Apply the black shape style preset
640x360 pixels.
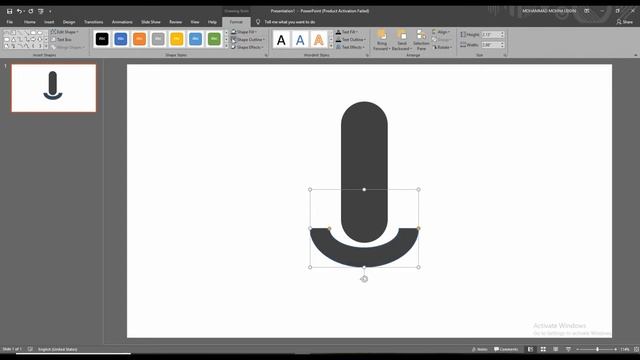click(102, 39)
